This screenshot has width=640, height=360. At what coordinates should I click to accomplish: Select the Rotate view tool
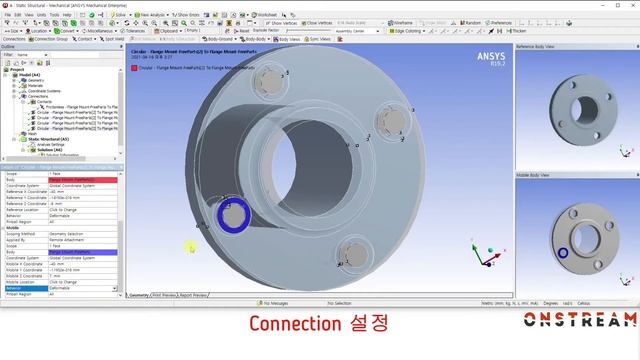click(x=127, y=23)
